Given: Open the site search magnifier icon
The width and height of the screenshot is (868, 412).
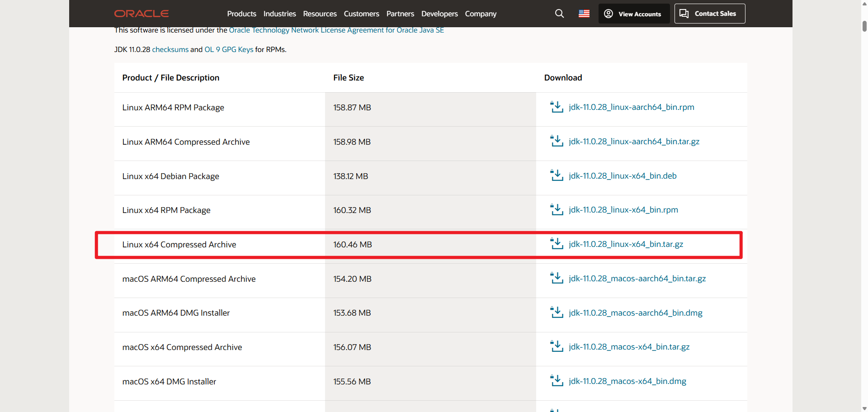Looking at the screenshot, I should click(559, 14).
